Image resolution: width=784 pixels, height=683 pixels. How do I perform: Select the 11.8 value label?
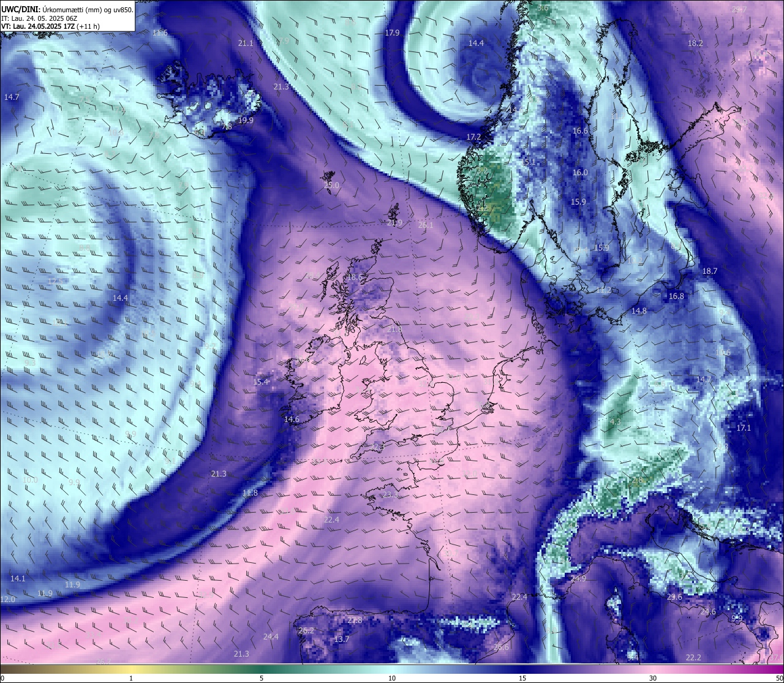pos(250,492)
